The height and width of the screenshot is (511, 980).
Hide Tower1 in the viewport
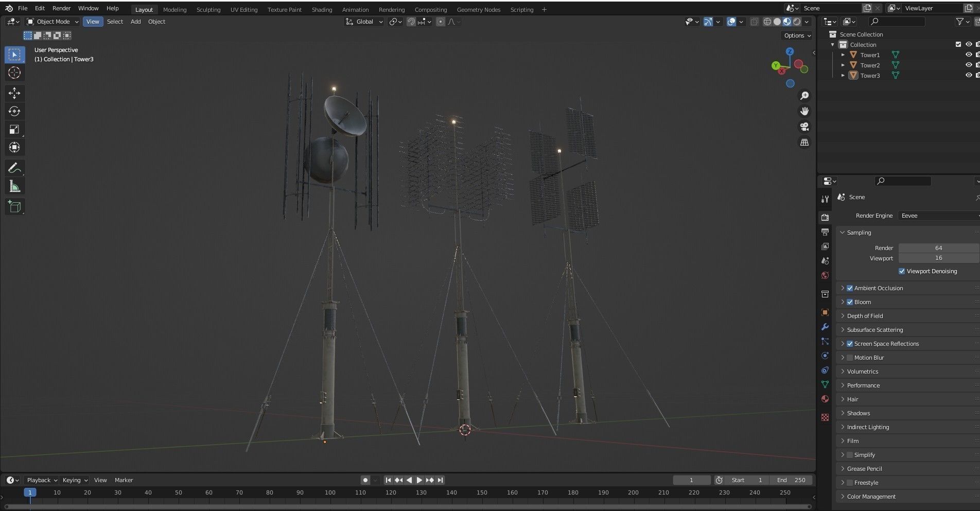(969, 55)
